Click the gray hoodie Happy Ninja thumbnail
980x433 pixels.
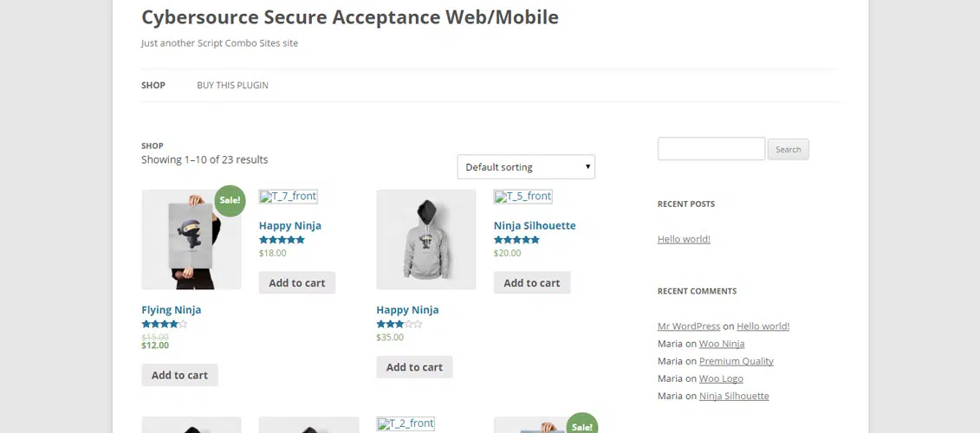(425, 240)
